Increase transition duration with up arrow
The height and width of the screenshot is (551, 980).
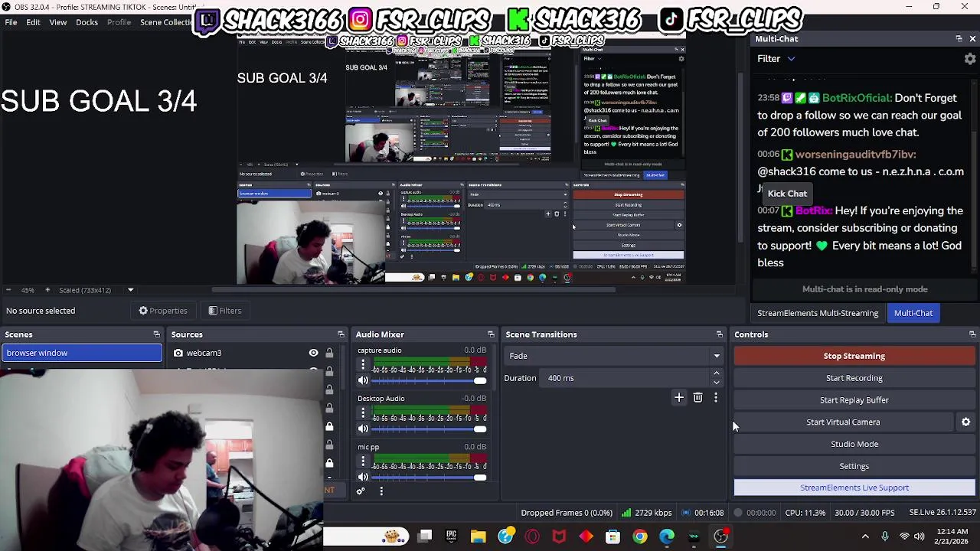[x=716, y=373]
